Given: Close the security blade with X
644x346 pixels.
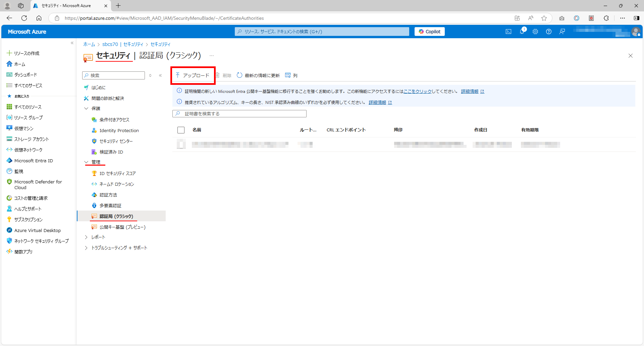Looking at the screenshot, I should coord(631,56).
